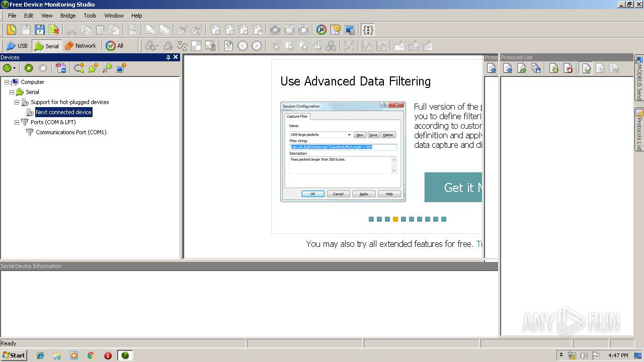This screenshot has width=644, height=362.
Task: Show All device types
Action: (x=115, y=46)
